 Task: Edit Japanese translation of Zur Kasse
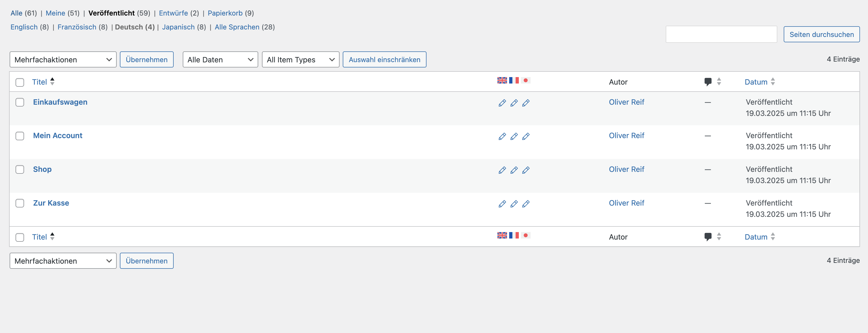[x=526, y=204]
